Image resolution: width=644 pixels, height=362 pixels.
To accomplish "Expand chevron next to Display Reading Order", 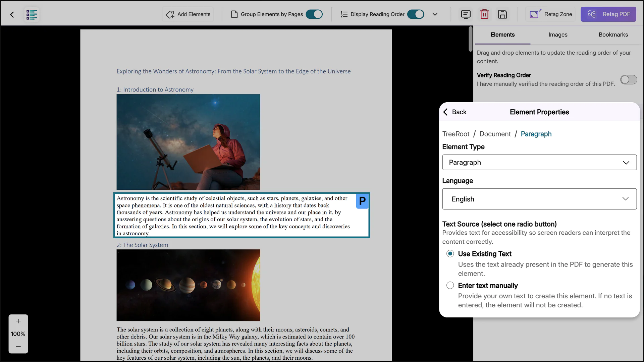I will click(x=435, y=14).
